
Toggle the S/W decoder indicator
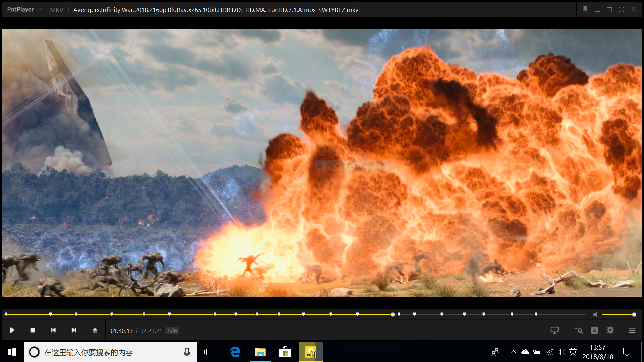click(x=172, y=331)
